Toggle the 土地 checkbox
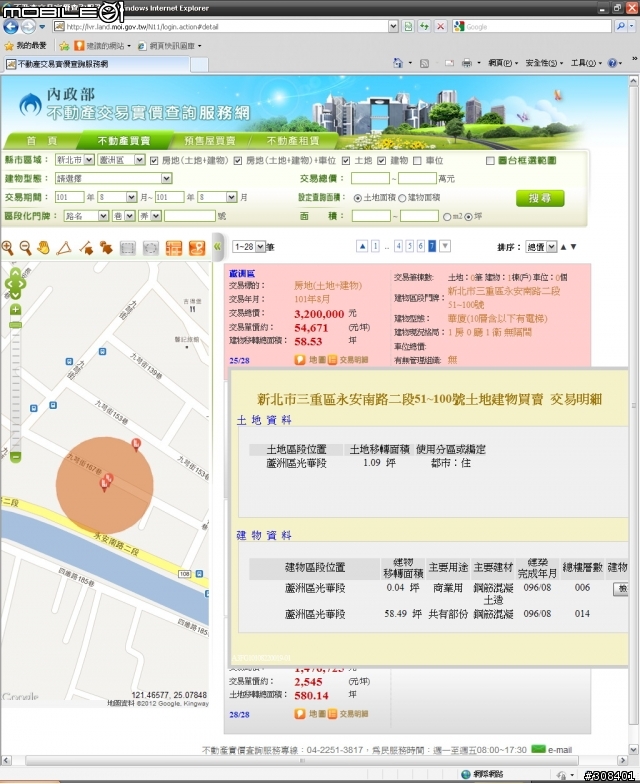The height and width of the screenshot is (784, 640). pos(346,160)
